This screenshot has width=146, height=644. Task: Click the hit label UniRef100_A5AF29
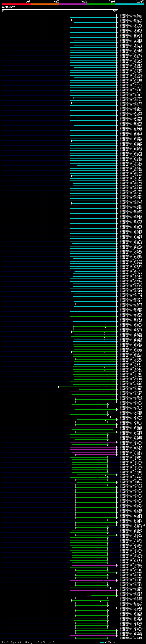pos(131,286)
